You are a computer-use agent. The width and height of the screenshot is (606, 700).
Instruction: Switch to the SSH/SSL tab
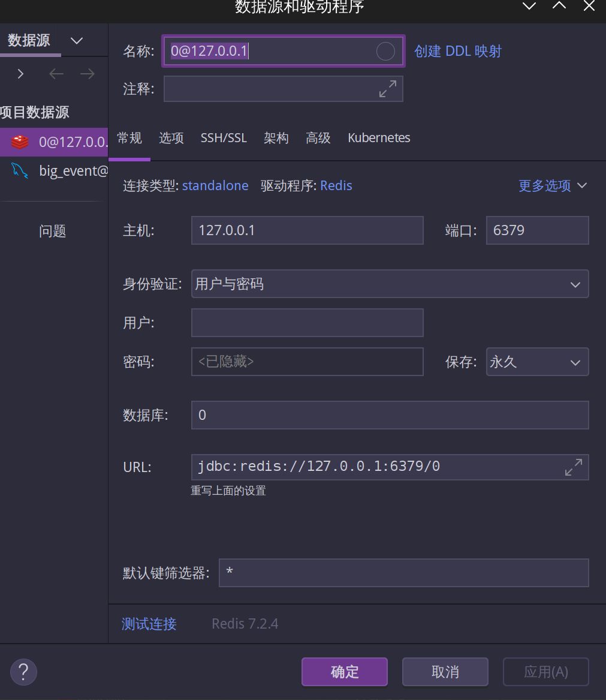pos(224,138)
